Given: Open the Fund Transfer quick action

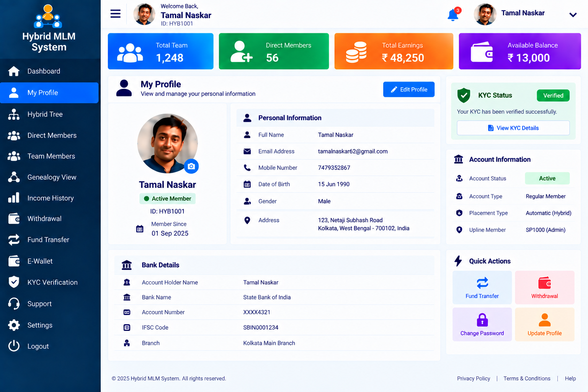Looking at the screenshot, I should coord(482,287).
